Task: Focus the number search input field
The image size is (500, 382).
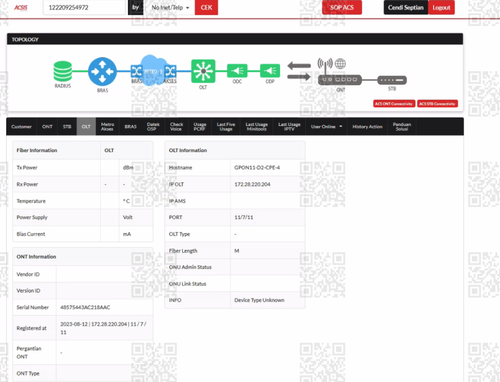Action: coord(84,7)
